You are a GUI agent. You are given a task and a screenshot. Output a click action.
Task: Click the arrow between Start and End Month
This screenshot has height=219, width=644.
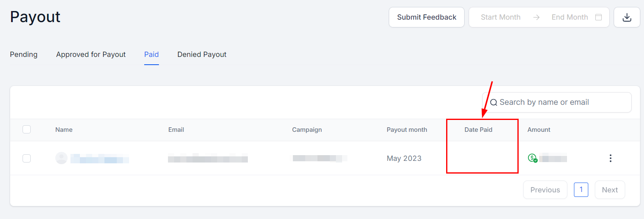[536, 17]
